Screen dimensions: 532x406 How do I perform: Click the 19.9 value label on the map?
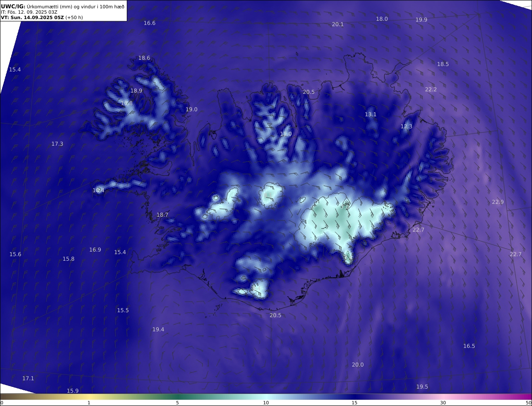pos(421,20)
